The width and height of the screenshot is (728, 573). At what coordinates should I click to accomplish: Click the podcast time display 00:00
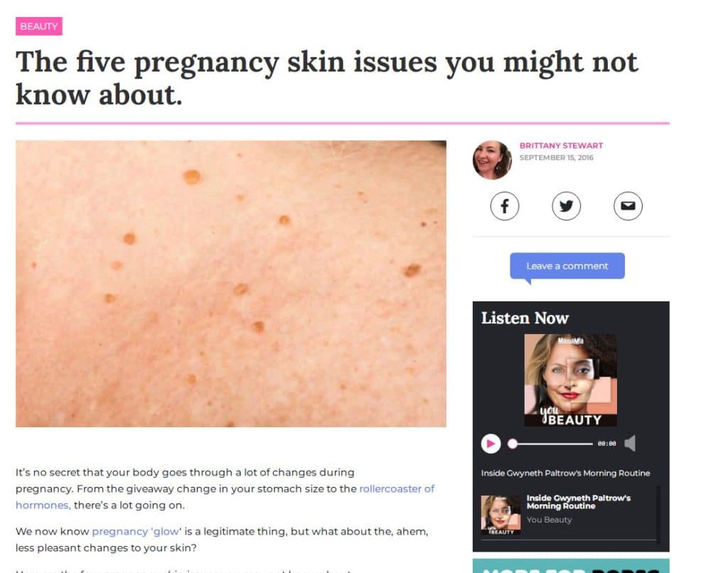(x=607, y=444)
